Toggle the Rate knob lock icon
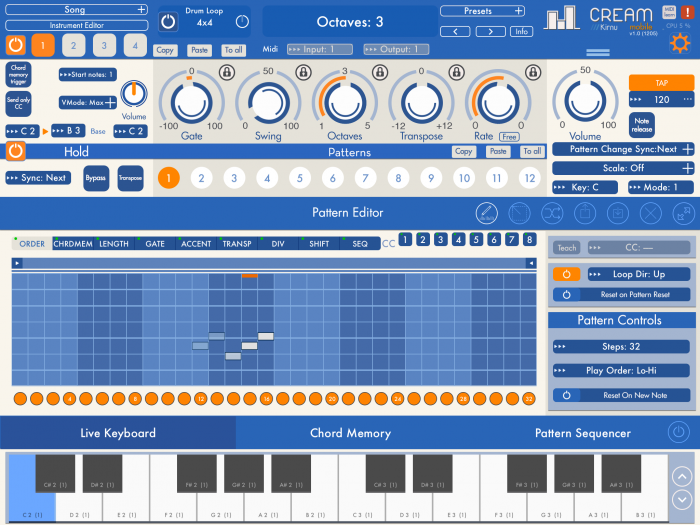This screenshot has width=700, height=525. pyautogui.click(x=533, y=72)
